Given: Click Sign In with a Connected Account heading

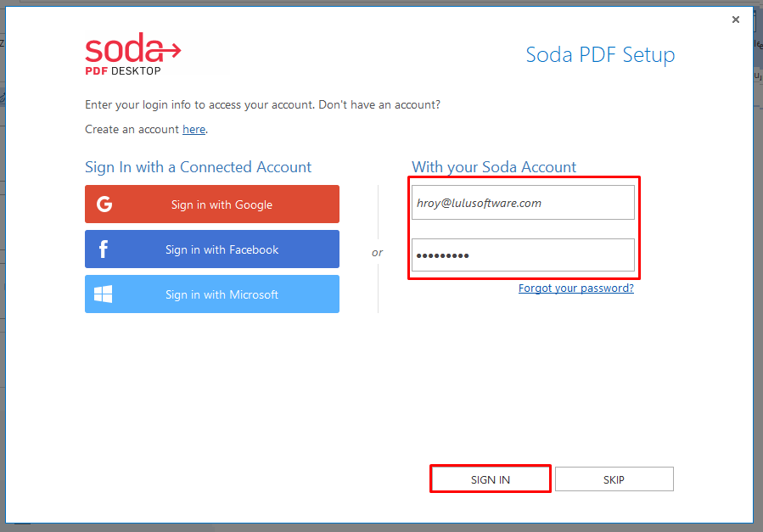Looking at the screenshot, I should 198,167.
